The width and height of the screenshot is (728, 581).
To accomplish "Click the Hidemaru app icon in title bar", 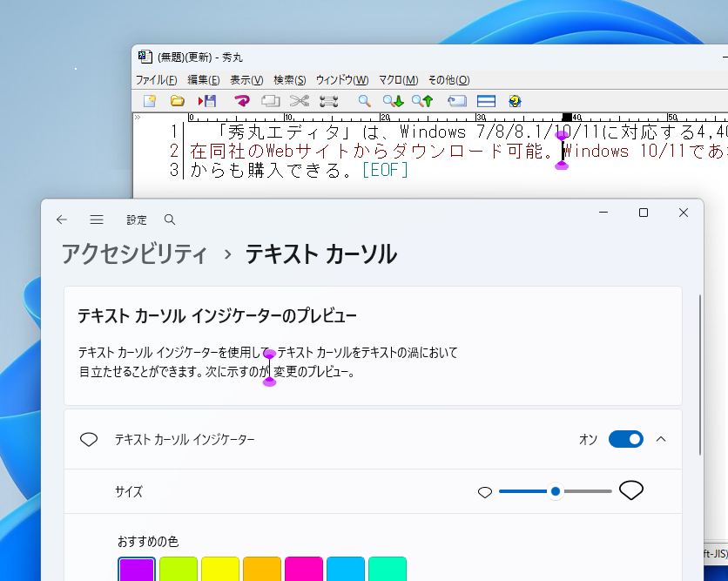I will tap(145, 57).
